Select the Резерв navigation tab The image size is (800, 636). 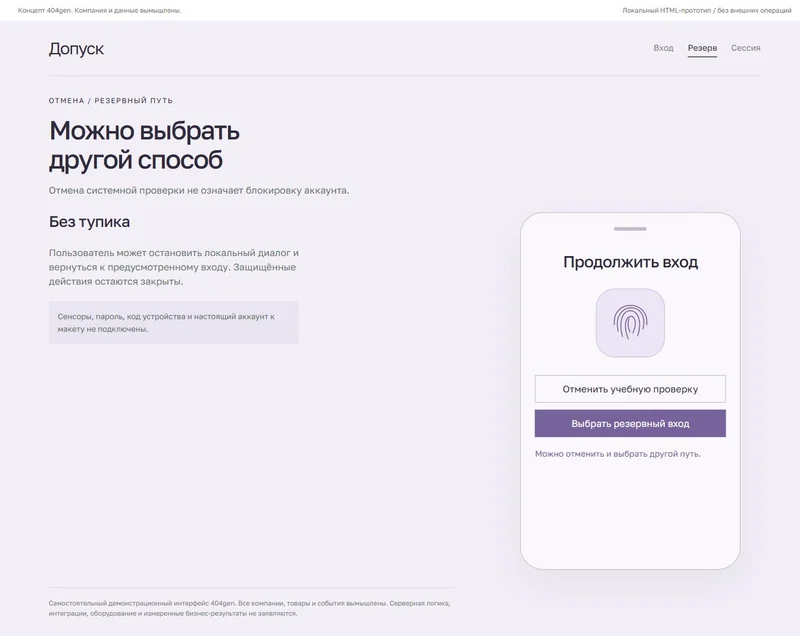702,48
